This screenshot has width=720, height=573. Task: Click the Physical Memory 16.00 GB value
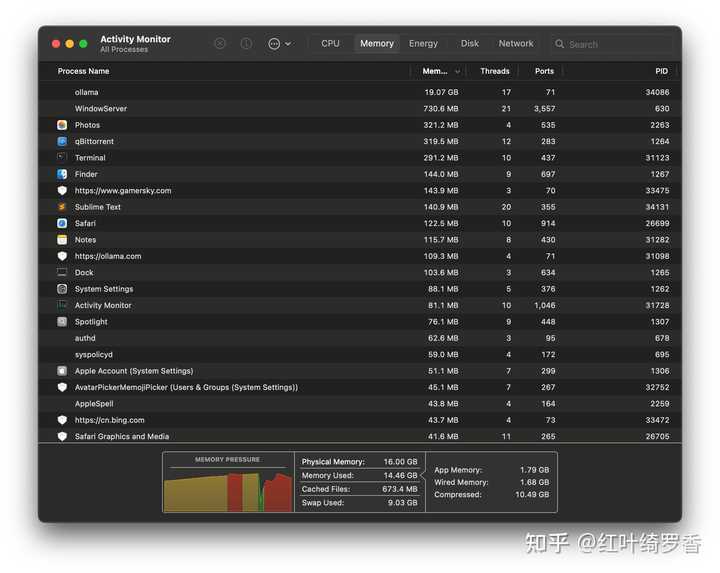coord(400,462)
